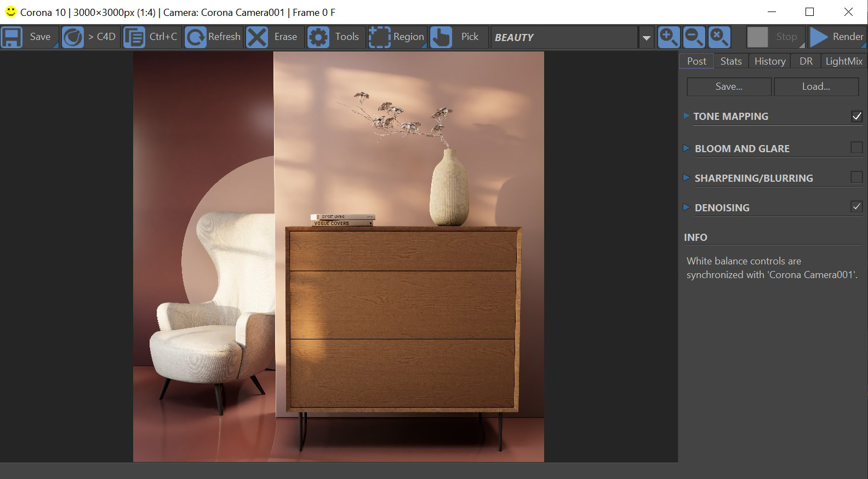Click the Ctrl+C copy icon
The image size is (868, 479).
point(134,37)
